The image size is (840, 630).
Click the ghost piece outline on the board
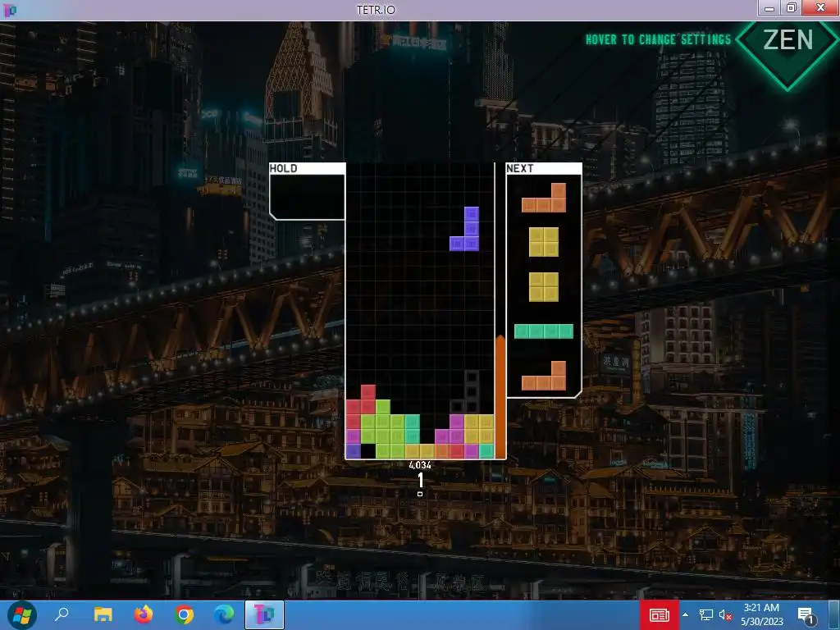(x=466, y=391)
